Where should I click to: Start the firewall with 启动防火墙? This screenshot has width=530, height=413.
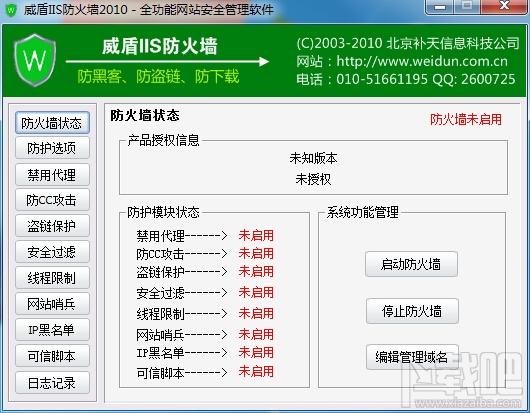(411, 264)
